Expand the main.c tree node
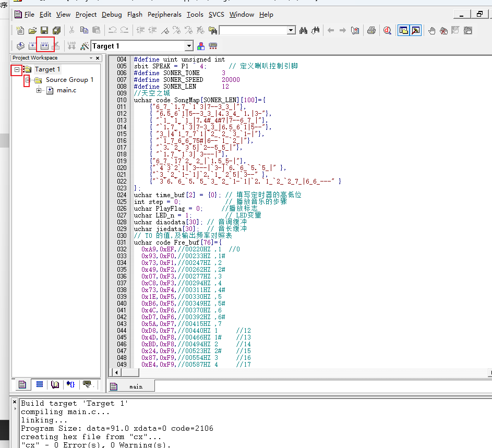The width and height of the screenshot is (492, 448). 39,90
